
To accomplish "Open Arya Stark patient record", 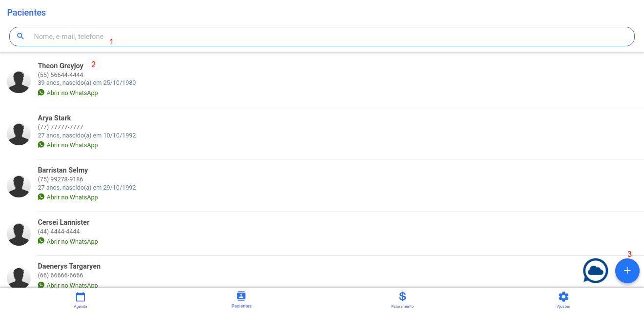I will [x=54, y=118].
